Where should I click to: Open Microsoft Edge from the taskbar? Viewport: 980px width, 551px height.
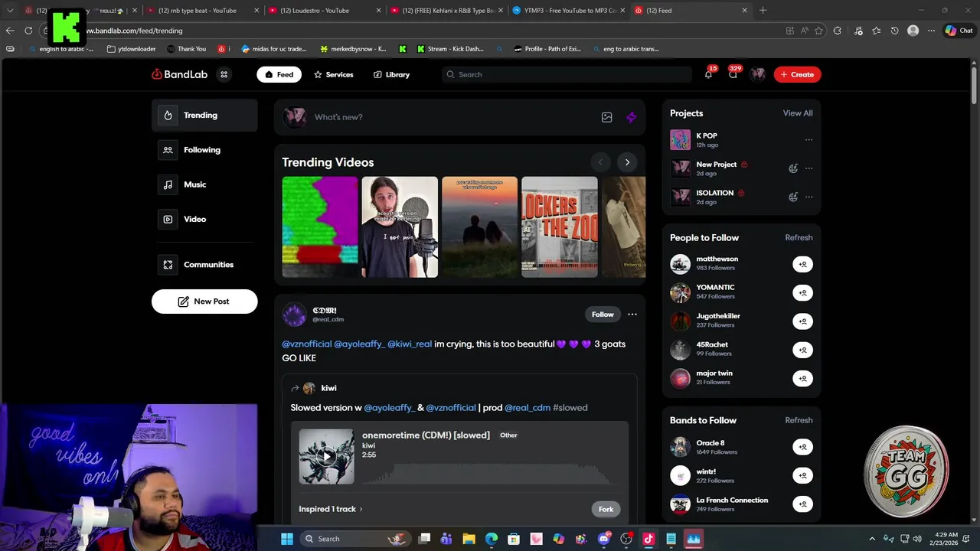(491, 539)
